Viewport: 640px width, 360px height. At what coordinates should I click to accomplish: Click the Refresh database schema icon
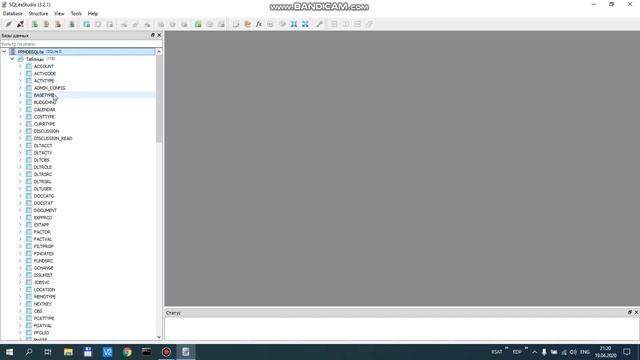[72, 24]
